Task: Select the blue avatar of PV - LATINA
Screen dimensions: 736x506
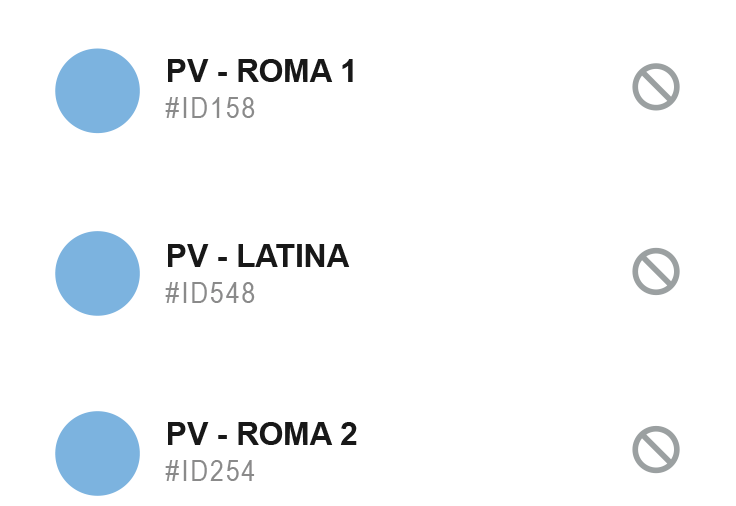Action: (98, 273)
